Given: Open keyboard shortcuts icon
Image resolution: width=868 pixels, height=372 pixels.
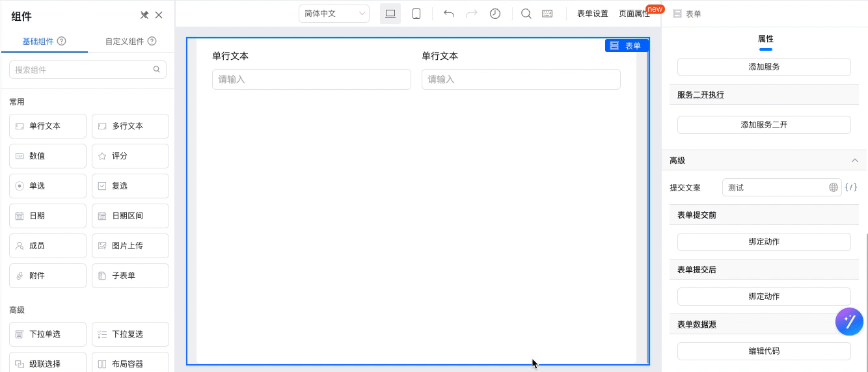Looking at the screenshot, I should click(x=547, y=14).
